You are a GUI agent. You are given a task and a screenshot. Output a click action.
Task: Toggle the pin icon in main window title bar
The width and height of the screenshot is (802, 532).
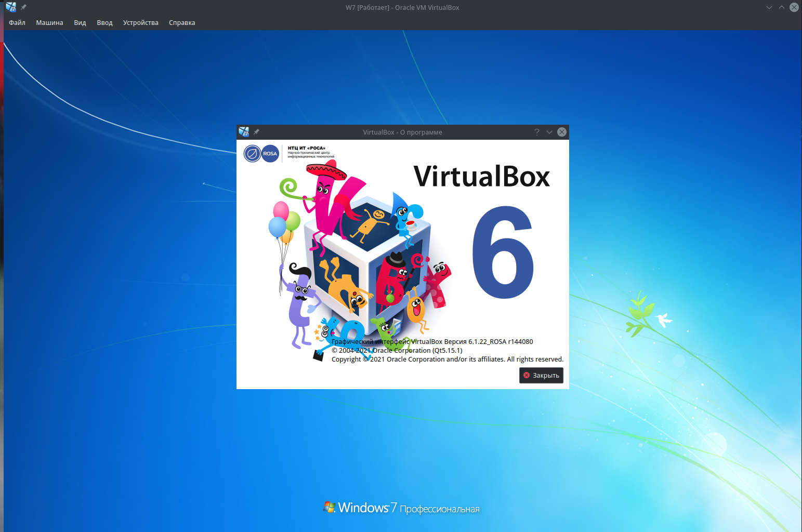23,7
